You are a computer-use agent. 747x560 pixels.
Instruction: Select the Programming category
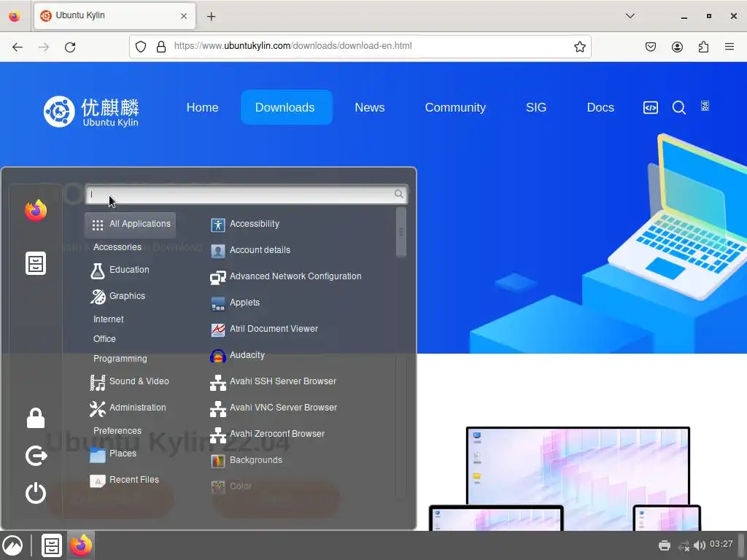120,359
